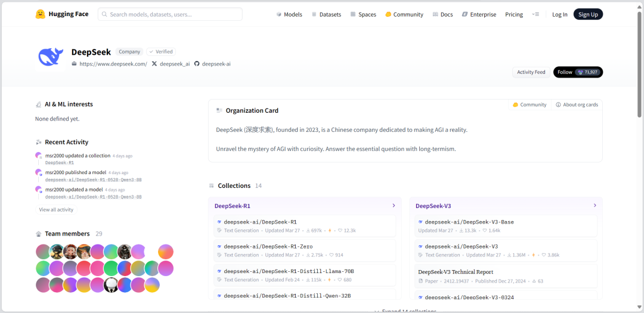Screen dimensions: 644x313
Task: Expand the DeepSeek-R1 collection chevron
Action: pos(394,205)
